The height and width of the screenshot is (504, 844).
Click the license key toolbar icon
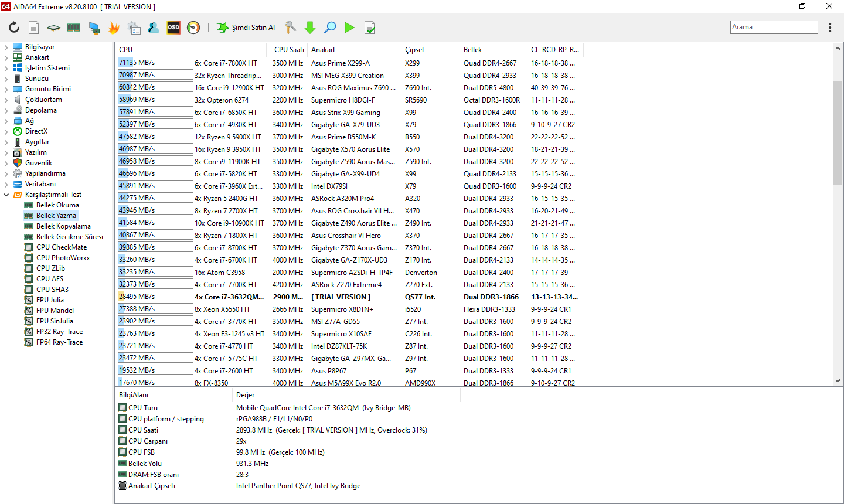click(x=290, y=28)
